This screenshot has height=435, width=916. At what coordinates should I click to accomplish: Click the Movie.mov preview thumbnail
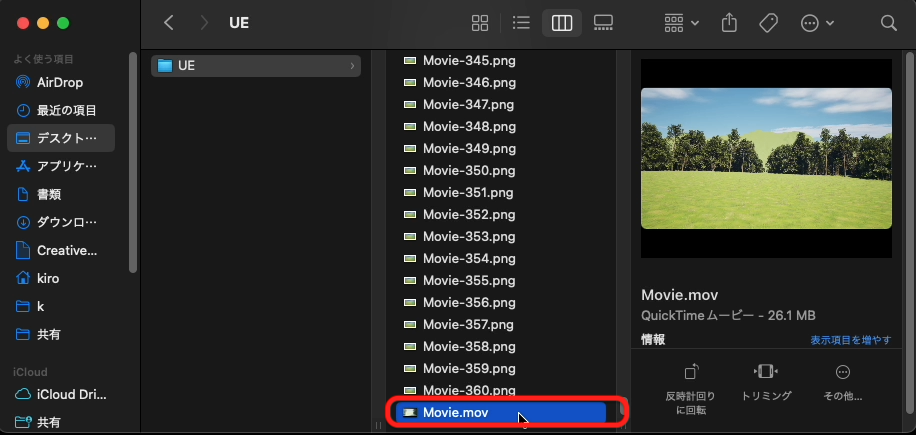[766, 158]
